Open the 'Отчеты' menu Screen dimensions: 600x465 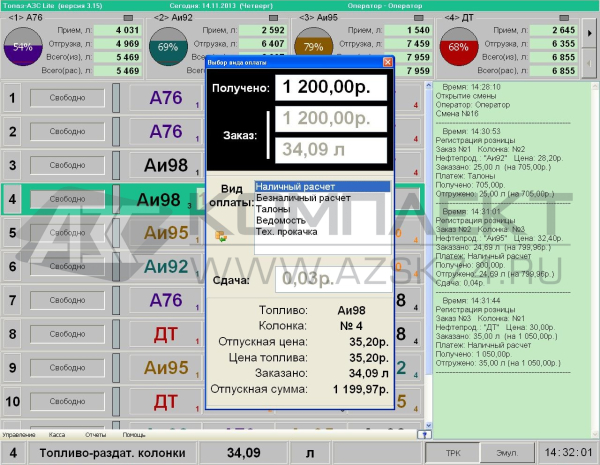tap(95, 435)
